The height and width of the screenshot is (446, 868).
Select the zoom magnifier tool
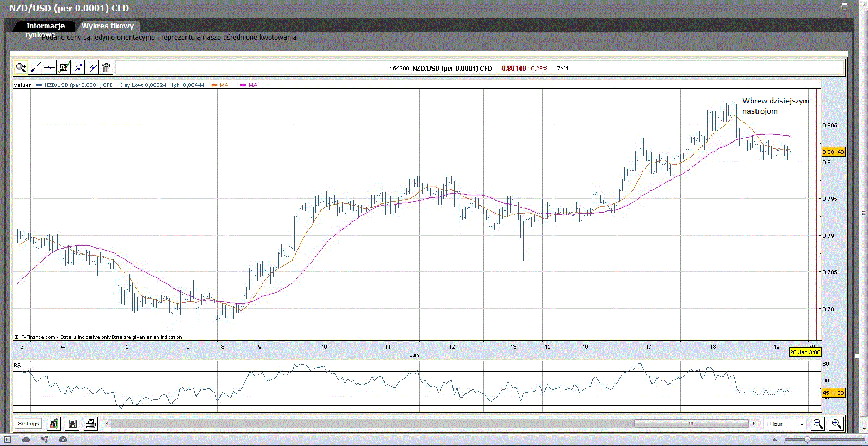[x=21, y=67]
